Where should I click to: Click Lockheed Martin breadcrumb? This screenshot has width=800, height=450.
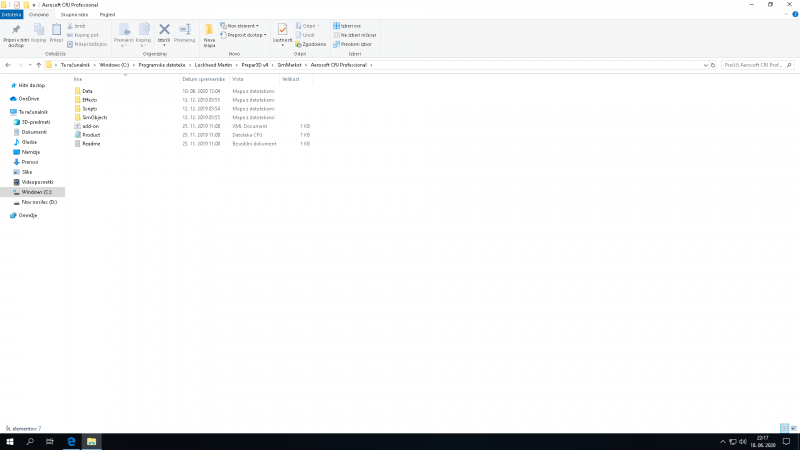pyautogui.click(x=213, y=65)
